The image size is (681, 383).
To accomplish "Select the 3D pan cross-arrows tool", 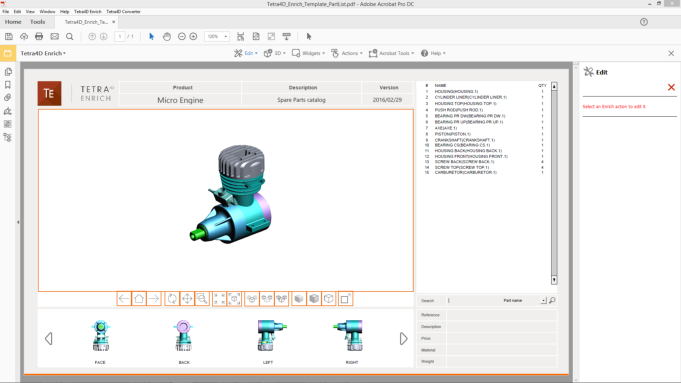I will (187, 299).
